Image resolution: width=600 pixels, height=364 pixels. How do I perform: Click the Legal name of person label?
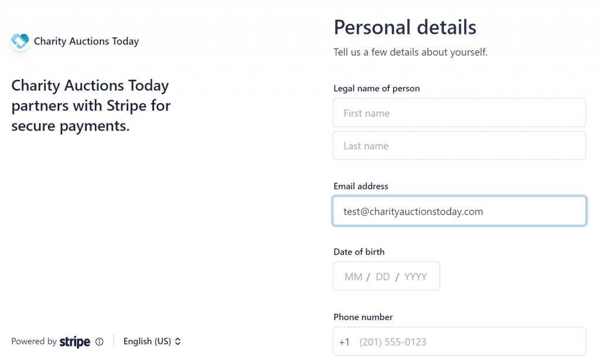point(377,88)
